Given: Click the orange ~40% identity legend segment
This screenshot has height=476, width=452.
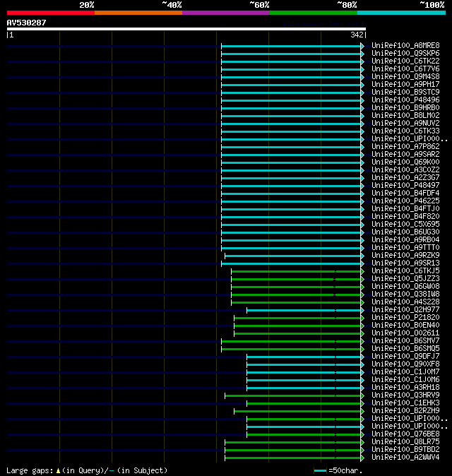Looking at the screenshot, I should [138, 13].
